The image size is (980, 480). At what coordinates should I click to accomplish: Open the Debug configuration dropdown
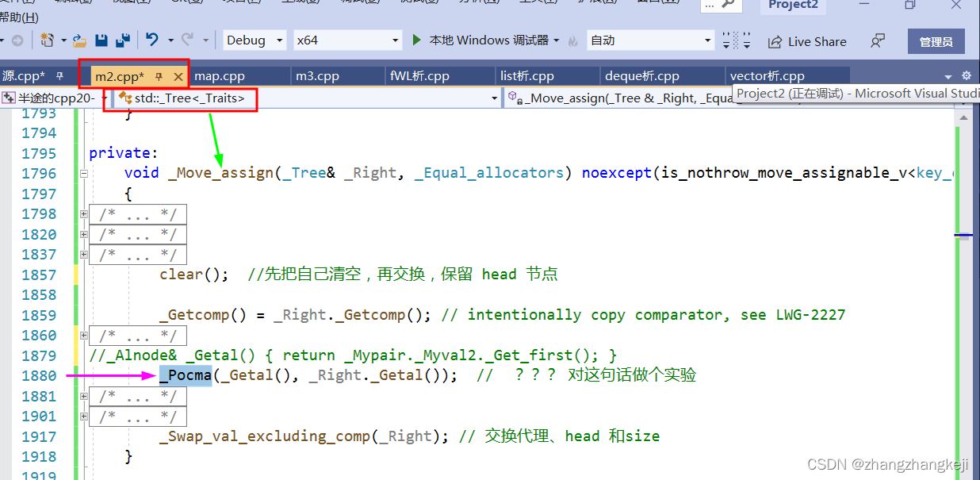254,40
